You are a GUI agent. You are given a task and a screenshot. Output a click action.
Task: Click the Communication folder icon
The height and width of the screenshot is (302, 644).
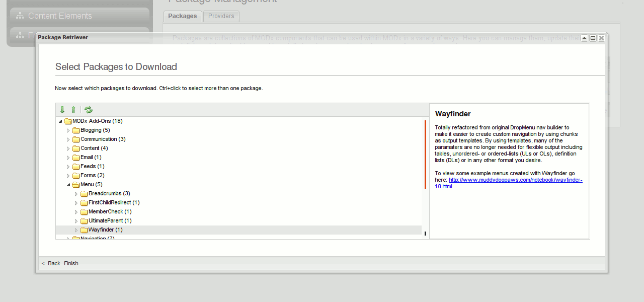tap(76, 139)
